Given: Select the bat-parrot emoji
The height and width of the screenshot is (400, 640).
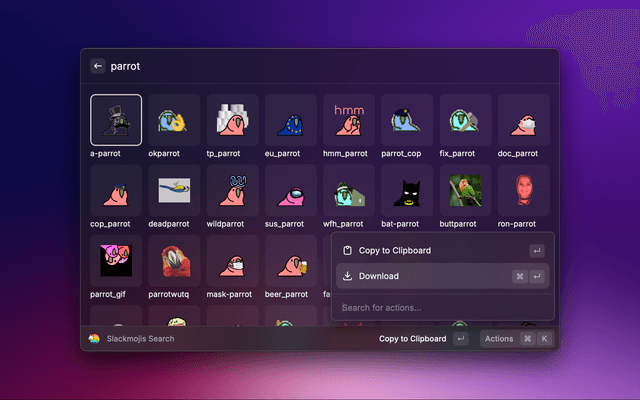Looking at the screenshot, I should pyautogui.click(x=407, y=190).
